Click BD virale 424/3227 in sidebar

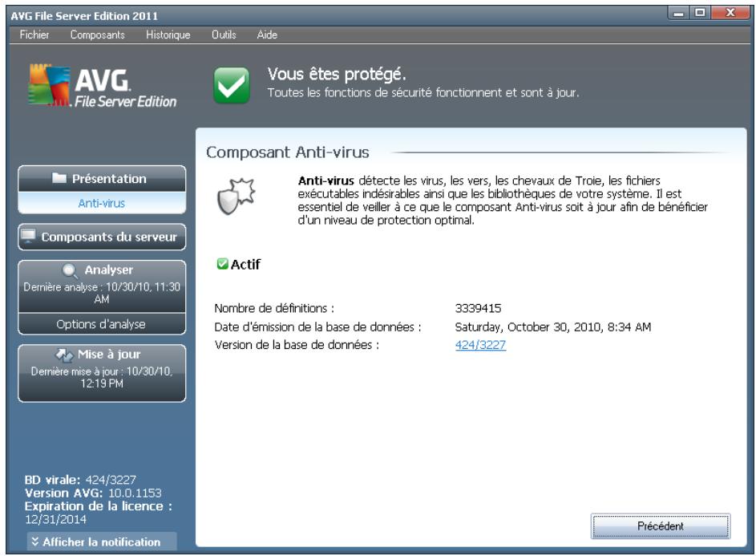[80, 480]
